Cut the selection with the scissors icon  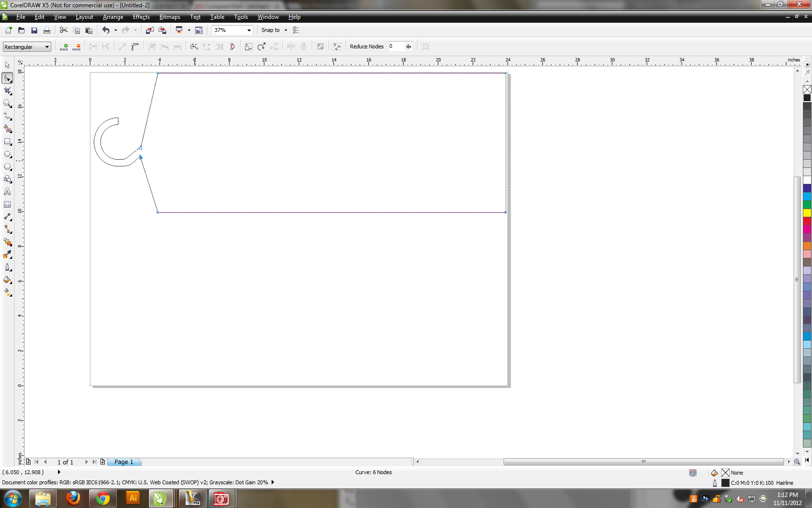[x=63, y=30]
